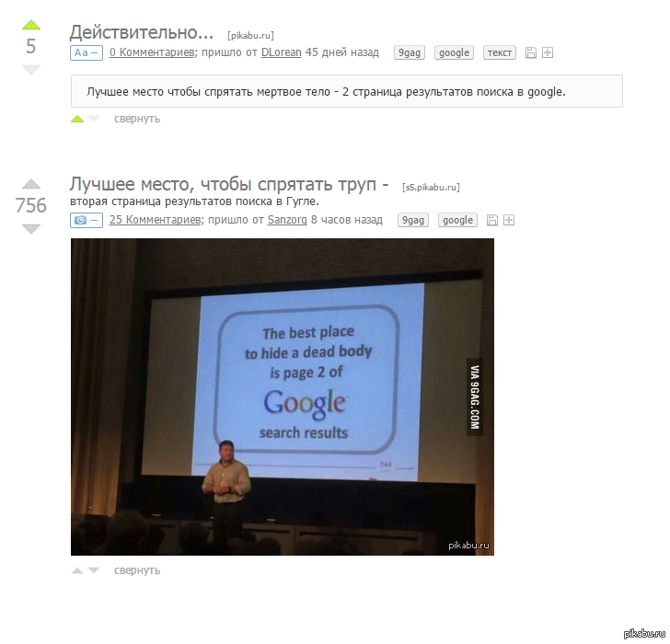
Task: Select the 'текст' tag on first post
Action: (x=500, y=53)
